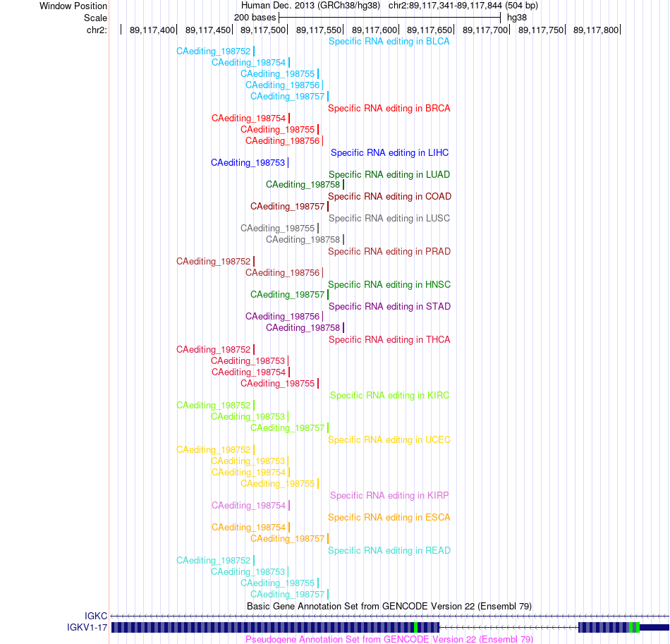This screenshot has width=670, height=644.
Task: Select the pink CAediting_198754 item in the KIRP track
Action: click(249, 506)
